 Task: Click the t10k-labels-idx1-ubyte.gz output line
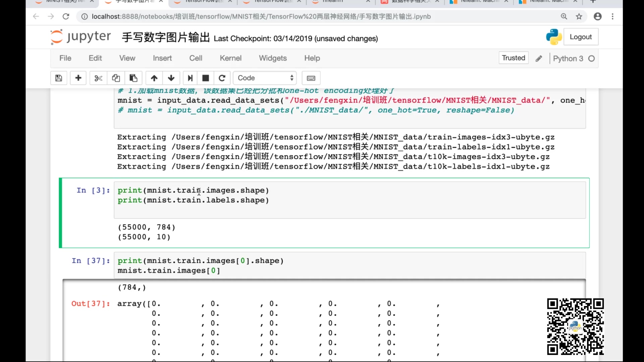click(x=333, y=167)
